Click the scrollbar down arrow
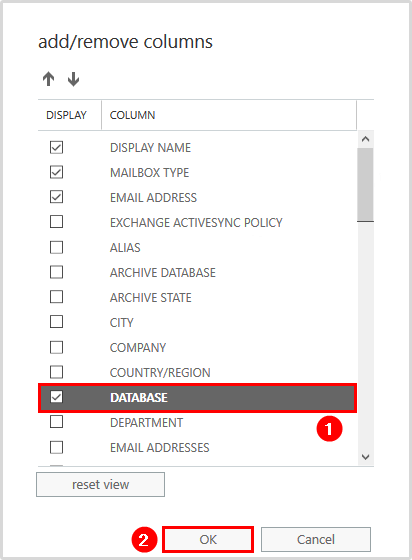The height and width of the screenshot is (560, 412). pyautogui.click(x=365, y=457)
